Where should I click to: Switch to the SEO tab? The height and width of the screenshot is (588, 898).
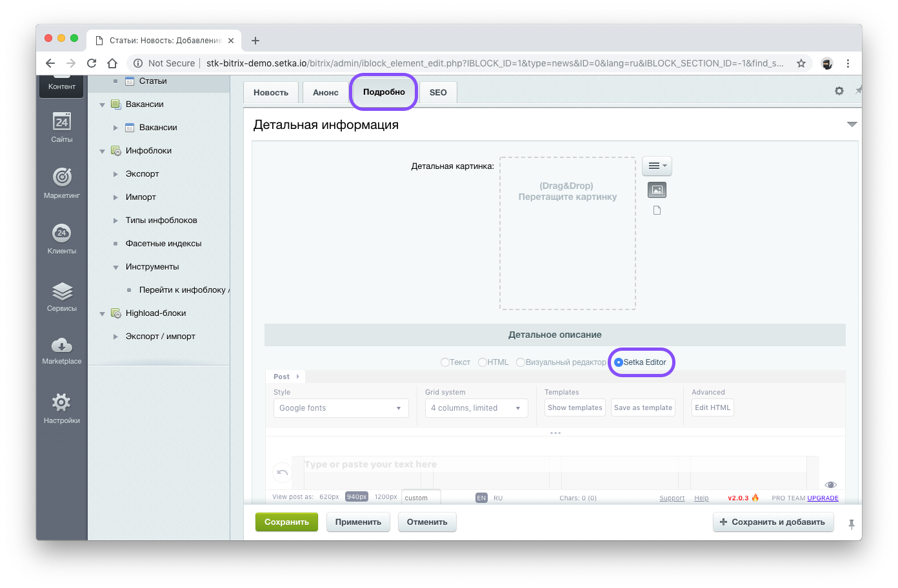[438, 92]
